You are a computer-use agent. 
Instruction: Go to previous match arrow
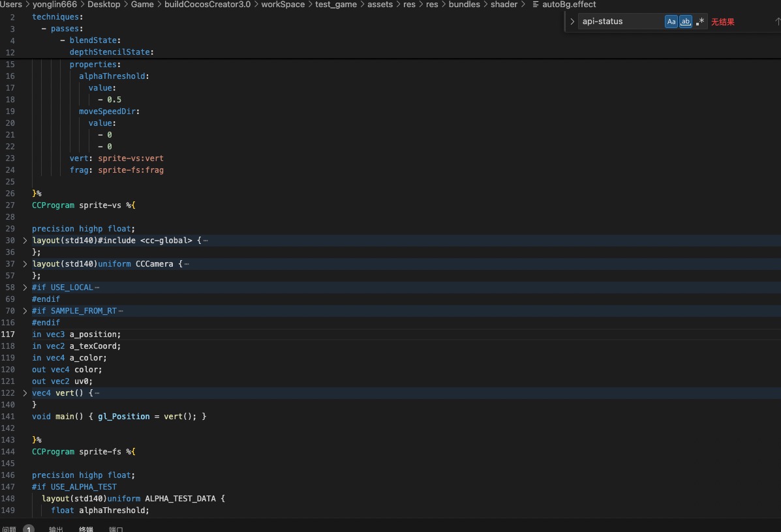click(777, 22)
